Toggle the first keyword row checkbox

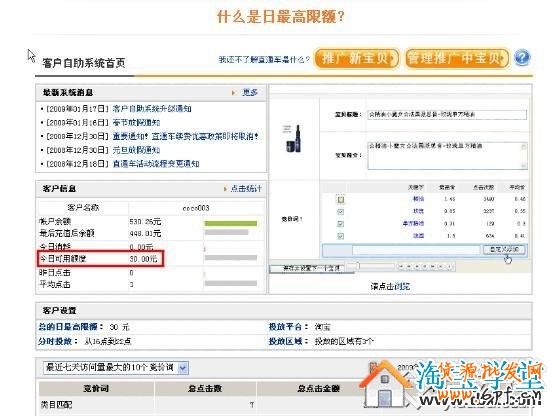coord(340,200)
